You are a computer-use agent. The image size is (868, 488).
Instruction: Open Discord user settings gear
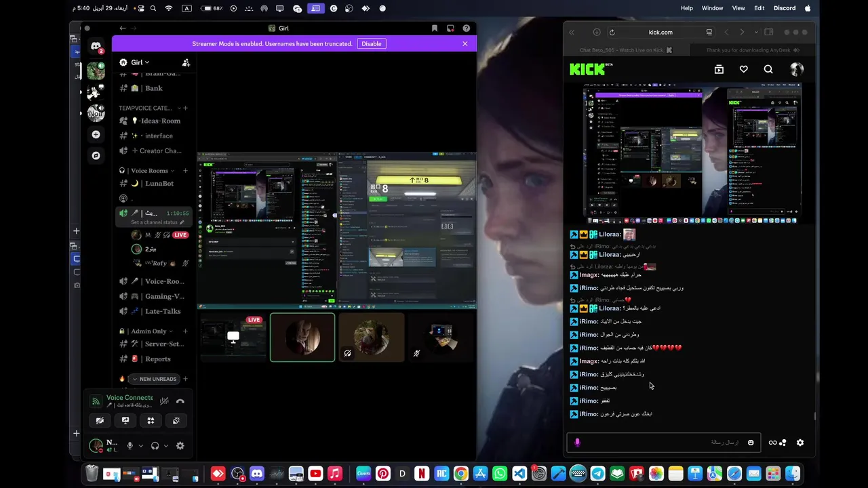pyautogui.click(x=180, y=445)
